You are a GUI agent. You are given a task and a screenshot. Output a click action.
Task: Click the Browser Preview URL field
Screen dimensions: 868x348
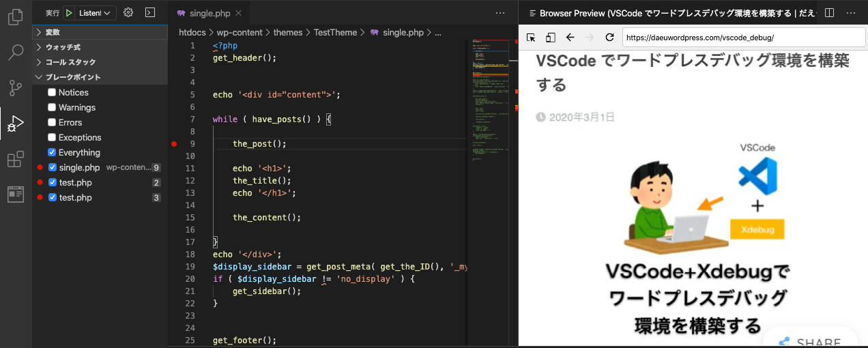coord(744,38)
